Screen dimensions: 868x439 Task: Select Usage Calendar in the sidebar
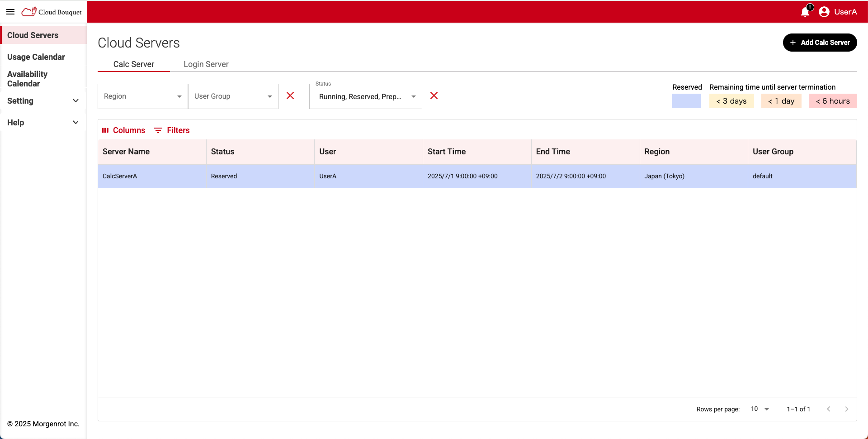36,57
